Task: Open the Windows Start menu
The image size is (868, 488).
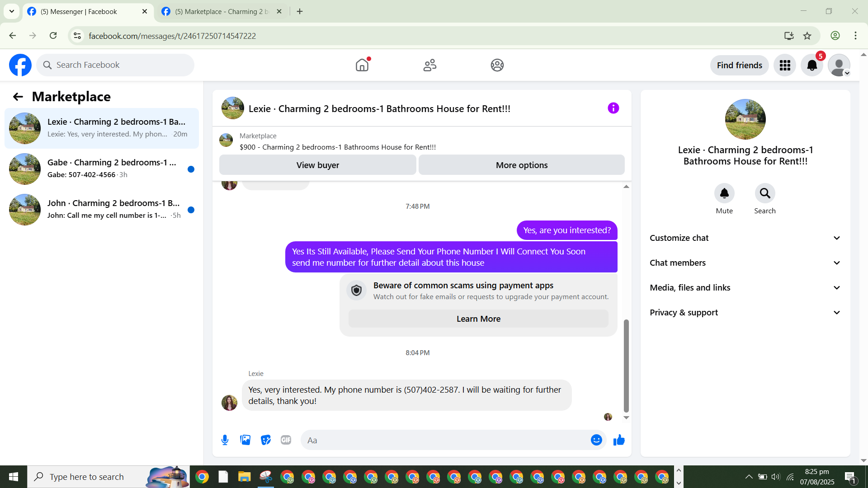Action: coord(14,477)
